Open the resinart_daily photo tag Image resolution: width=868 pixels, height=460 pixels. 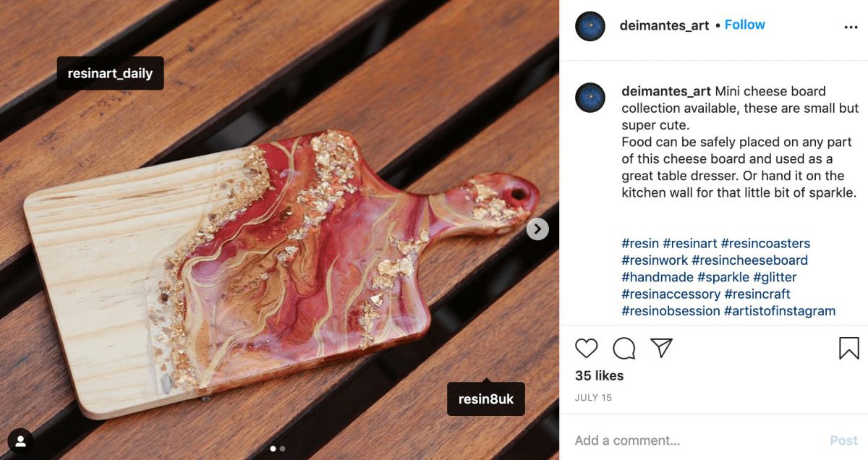[x=110, y=73]
